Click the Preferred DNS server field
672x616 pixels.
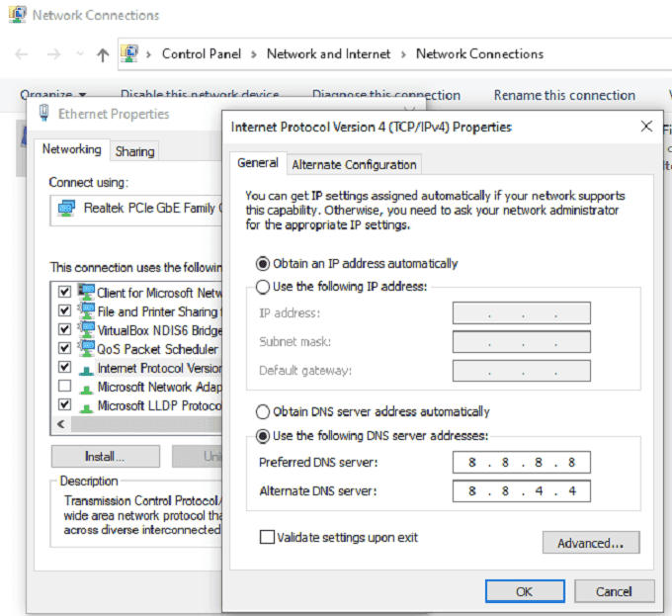pos(521,463)
